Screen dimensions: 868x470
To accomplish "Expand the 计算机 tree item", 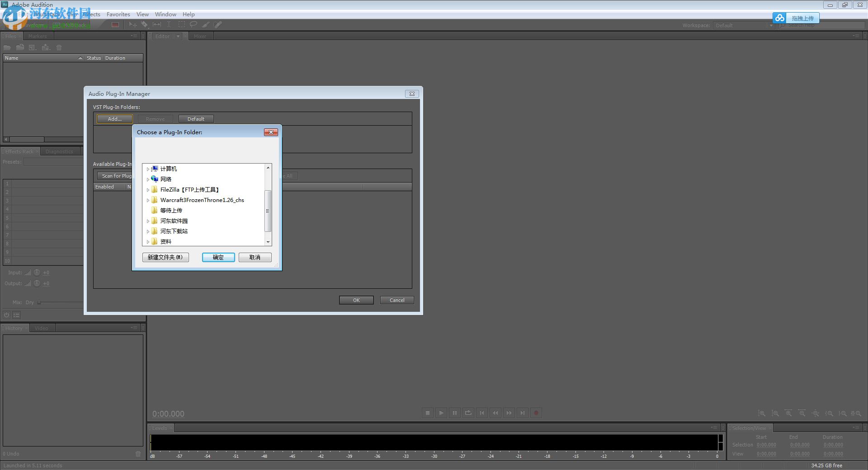I will (x=148, y=169).
